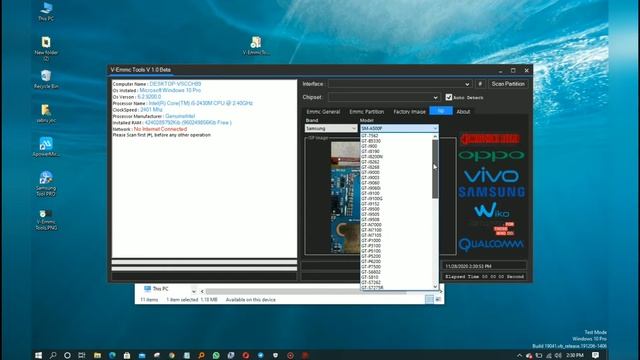Click the model list scrollbar thumb
Image resolution: width=640 pixels, height=360 pixels.
[436, 169]
